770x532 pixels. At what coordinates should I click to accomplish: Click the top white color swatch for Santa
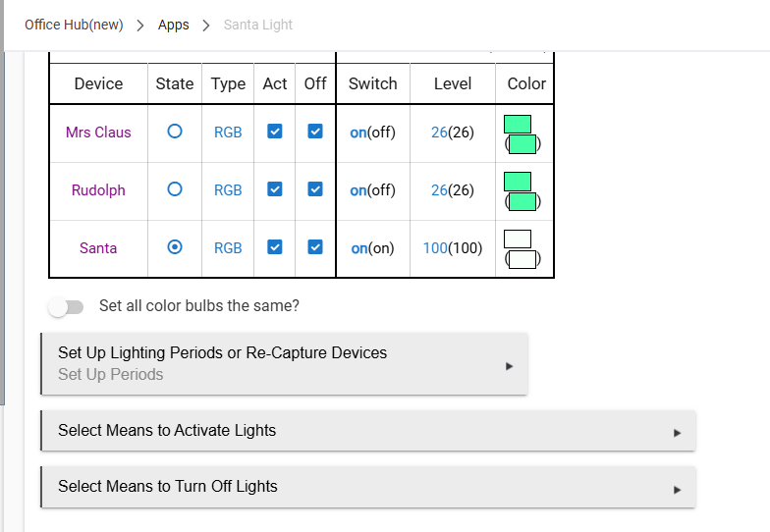518,239
